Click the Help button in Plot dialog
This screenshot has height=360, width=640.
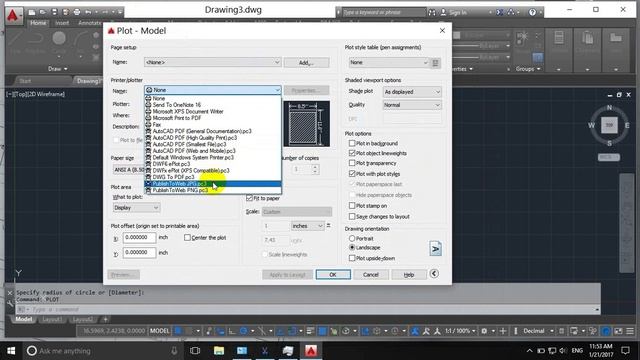[x=409, y=275]
